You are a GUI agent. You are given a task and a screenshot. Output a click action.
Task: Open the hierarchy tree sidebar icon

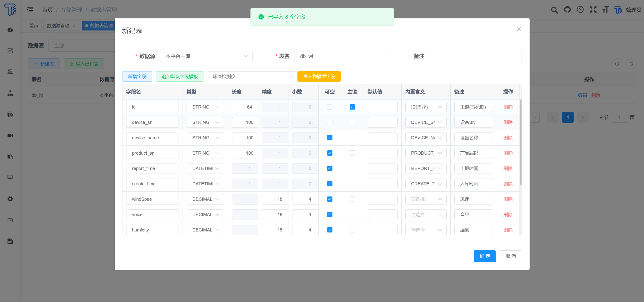pyautogui.click(x=10, y=93)
